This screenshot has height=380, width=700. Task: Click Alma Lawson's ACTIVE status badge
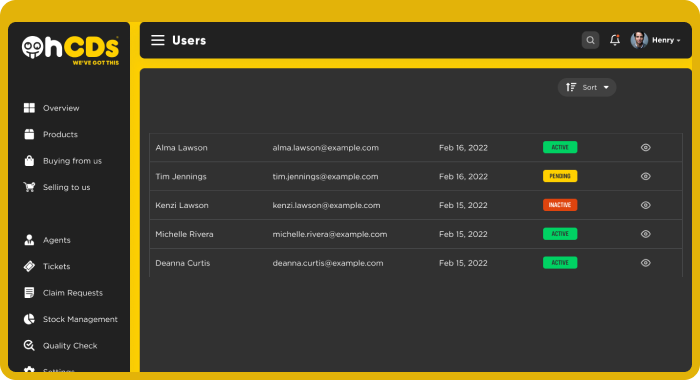point(560,147)
